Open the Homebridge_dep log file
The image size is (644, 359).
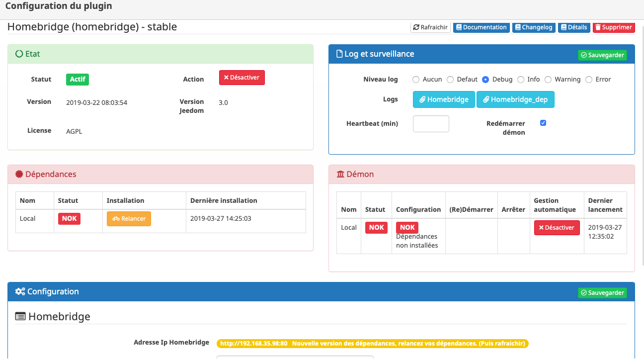(515, 99)
